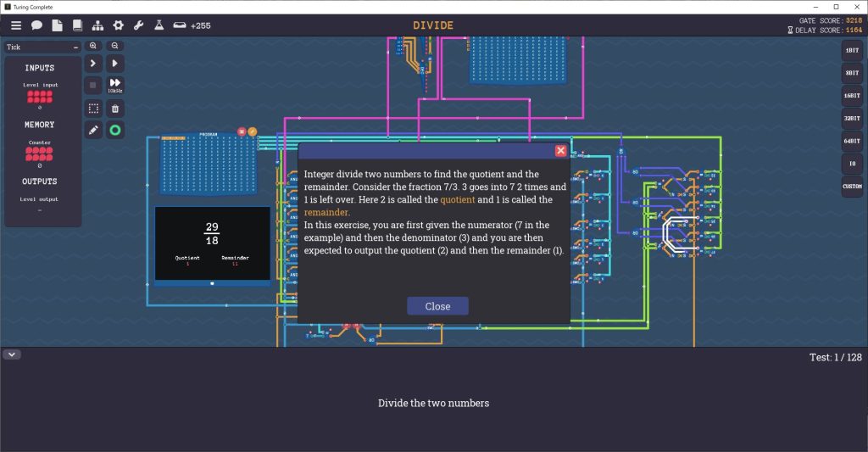Select the 8BIT component category
The width and height of the screenshot is (868, 452).
852,73
